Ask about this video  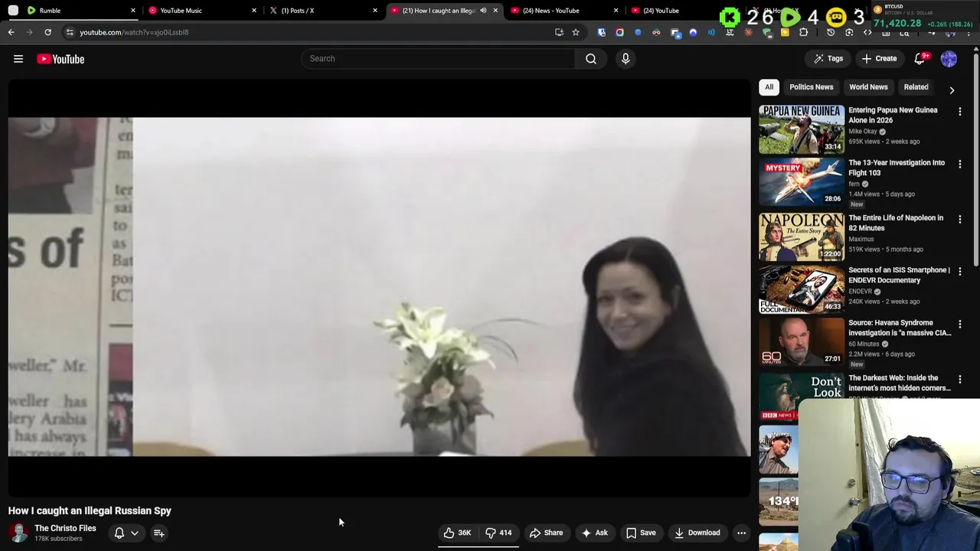click(595, 533)
